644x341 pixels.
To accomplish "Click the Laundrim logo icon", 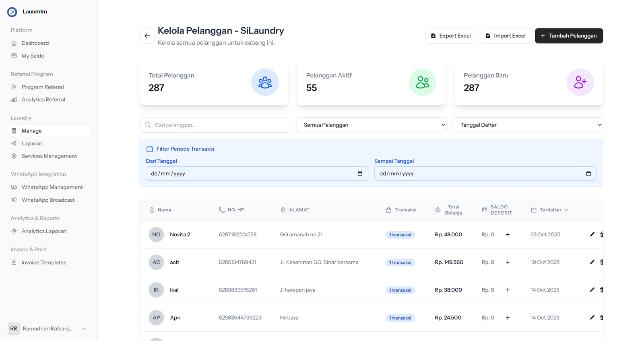I will [12, 12].
